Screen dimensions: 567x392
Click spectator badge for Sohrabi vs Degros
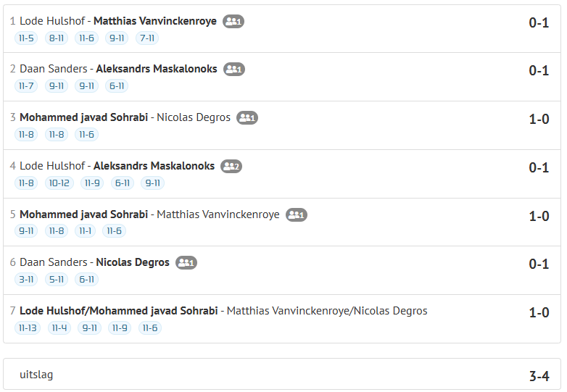click(x=247, y=117)
